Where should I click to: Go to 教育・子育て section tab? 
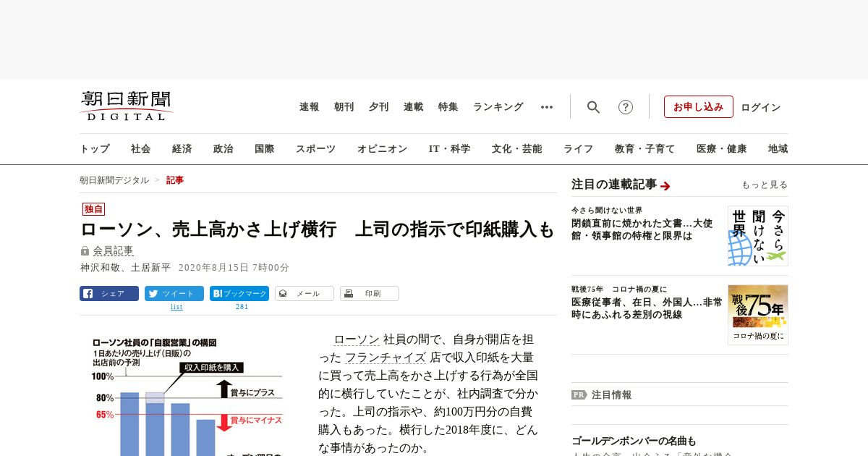pyautogui.click(x=645, y=149)
